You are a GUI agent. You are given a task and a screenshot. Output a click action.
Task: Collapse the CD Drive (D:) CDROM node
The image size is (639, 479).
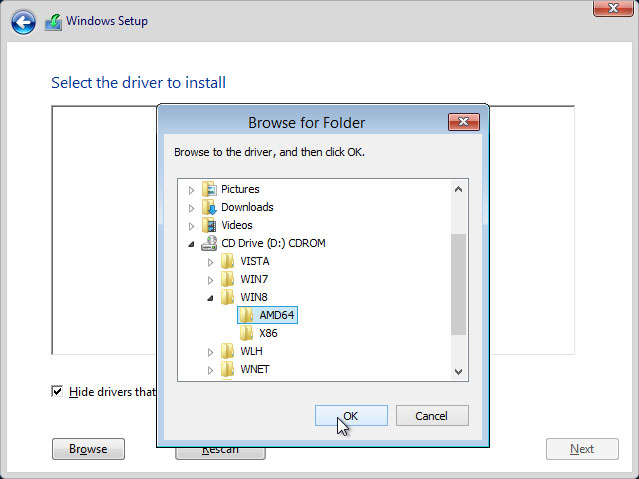[x=191, y=244]
